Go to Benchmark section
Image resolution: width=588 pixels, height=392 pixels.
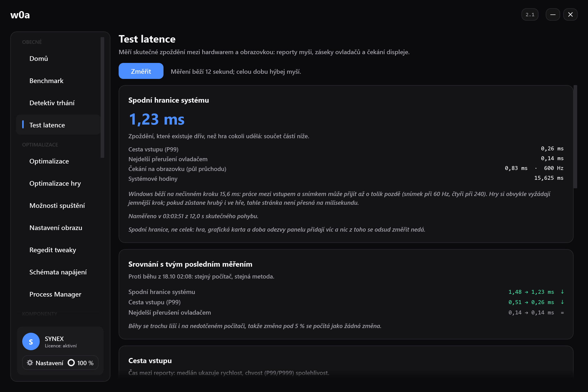click(58, 81)
